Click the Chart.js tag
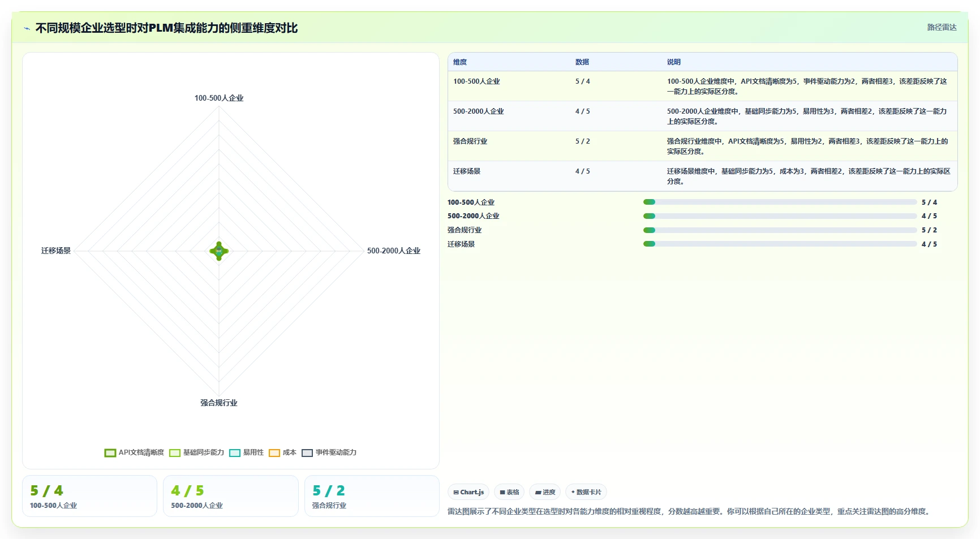The height and width of the screenshot is (539, 980). point(468,492)
